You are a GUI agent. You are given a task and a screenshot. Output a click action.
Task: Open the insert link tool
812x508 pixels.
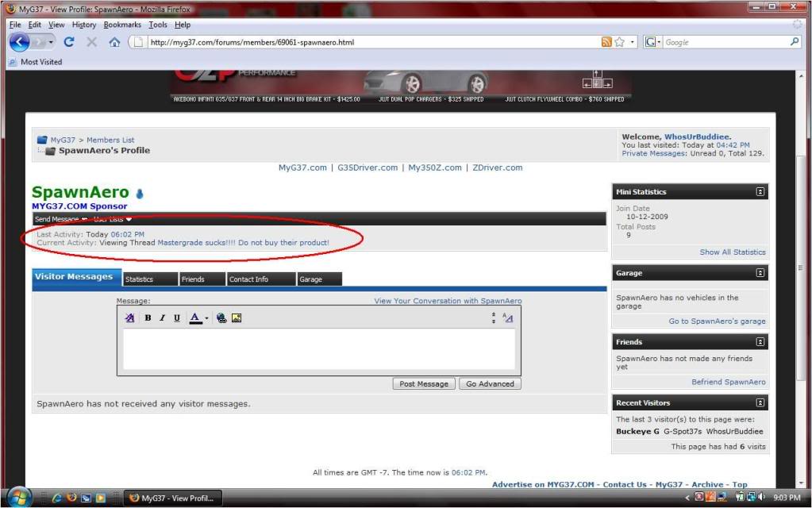[221, 318]
